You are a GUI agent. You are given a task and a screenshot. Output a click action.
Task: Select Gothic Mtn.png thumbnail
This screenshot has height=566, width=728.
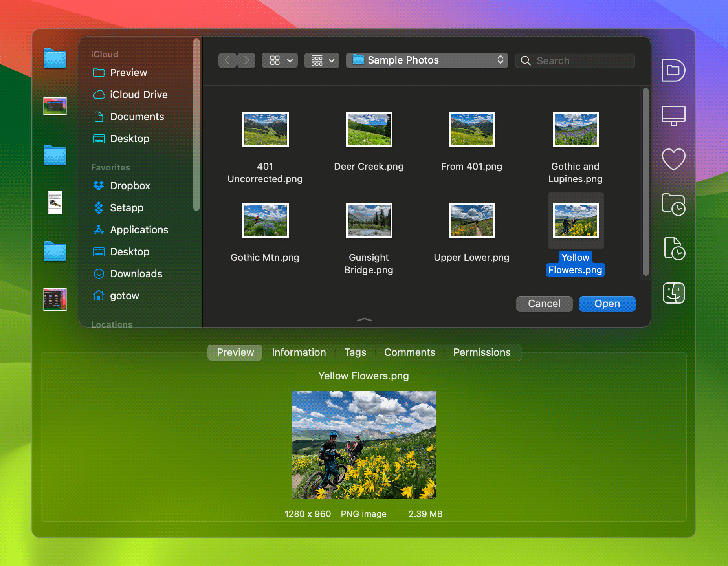click(x=266, y=221)
